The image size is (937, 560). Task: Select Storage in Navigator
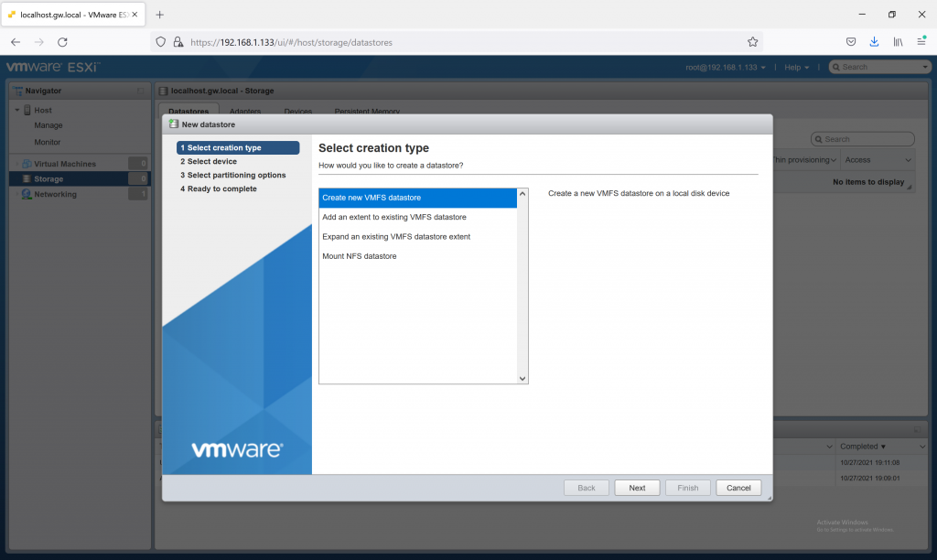(x=80, y=178)
